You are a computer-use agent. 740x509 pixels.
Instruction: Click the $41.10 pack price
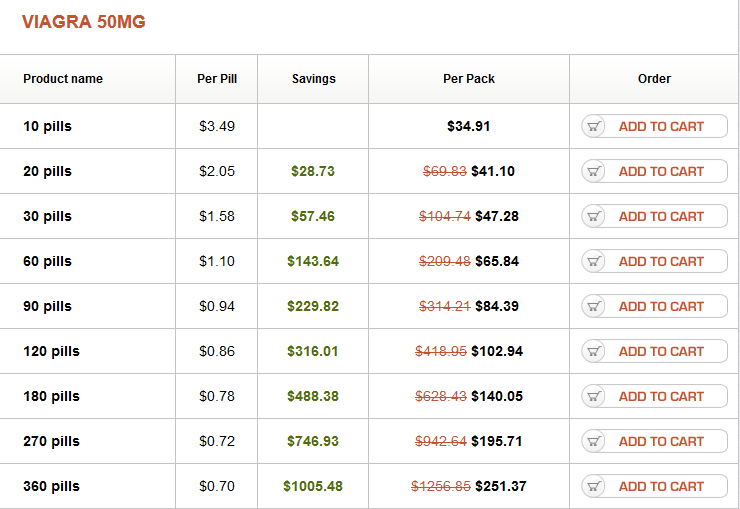coord(493,171)
